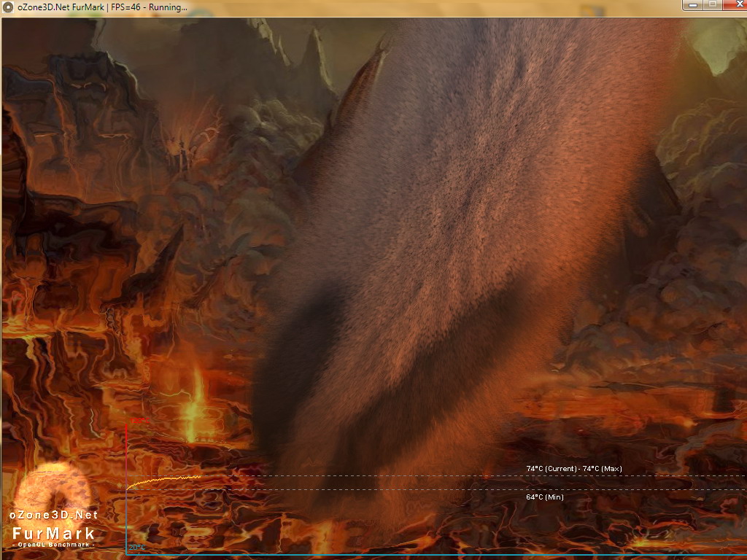Maximize the FurMark window
The image size is (747, 560).
pos(713,5)
